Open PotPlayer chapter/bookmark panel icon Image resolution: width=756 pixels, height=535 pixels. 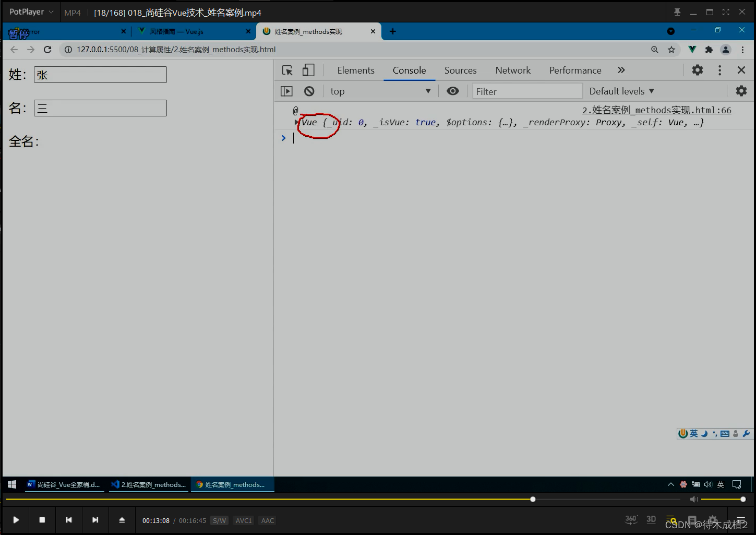tap(692, 520)
